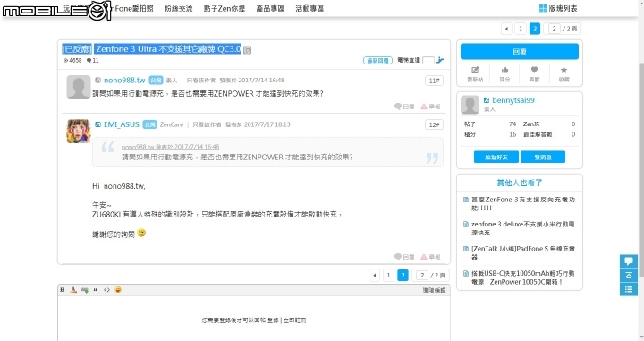This screenshot has height=341, width=644.
Task: Select page 2 in the bottom pagination
Action: (x=402, y=276)
